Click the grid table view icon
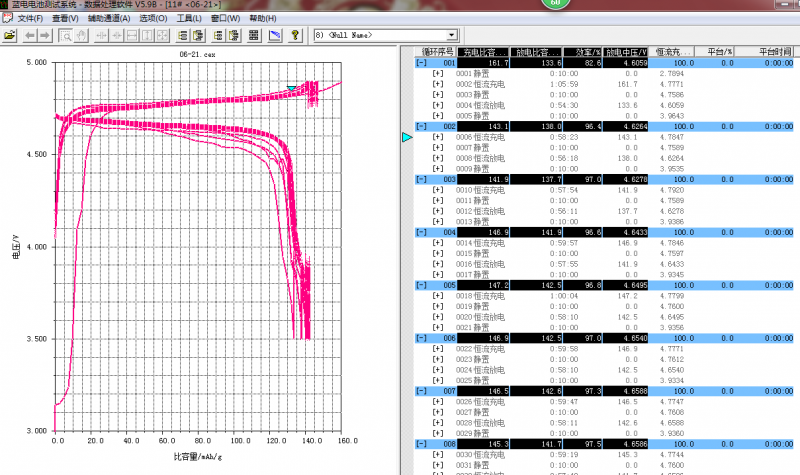 [x=254, y=35]
